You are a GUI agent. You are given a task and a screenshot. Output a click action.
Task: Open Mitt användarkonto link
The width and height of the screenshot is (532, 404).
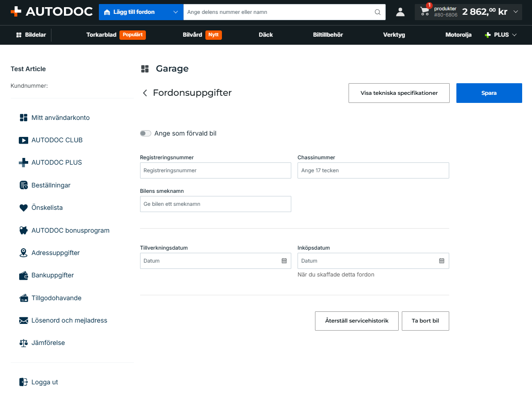[60, 118]
